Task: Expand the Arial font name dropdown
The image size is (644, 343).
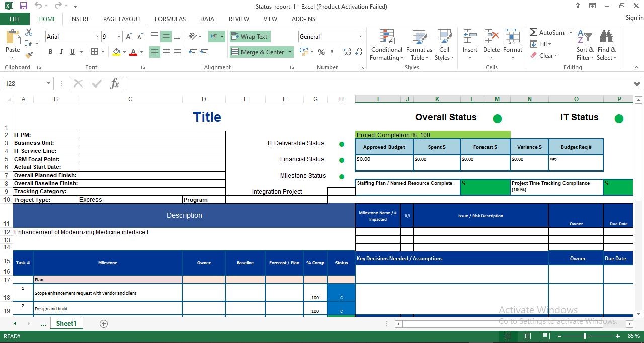Action: [x=97, y=37]
